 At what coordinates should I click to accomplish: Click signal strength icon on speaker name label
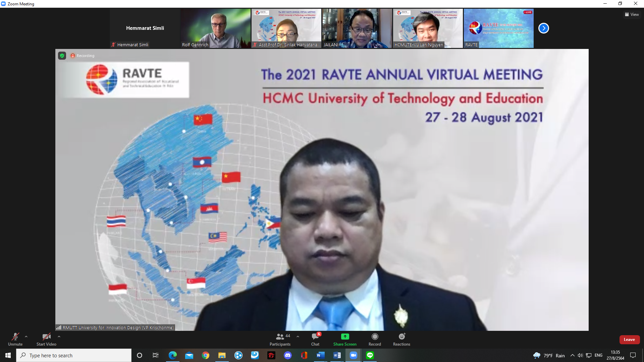[59, 327]
